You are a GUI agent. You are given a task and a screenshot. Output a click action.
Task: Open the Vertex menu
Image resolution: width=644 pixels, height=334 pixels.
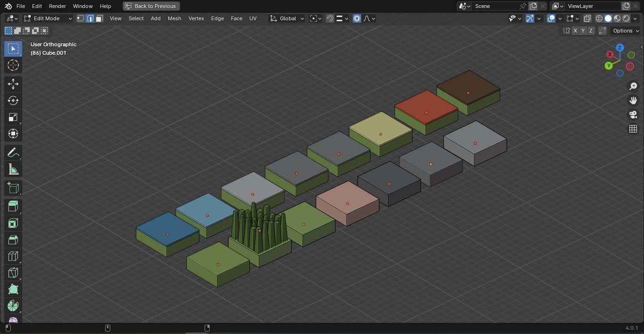[x=196, y=18]
